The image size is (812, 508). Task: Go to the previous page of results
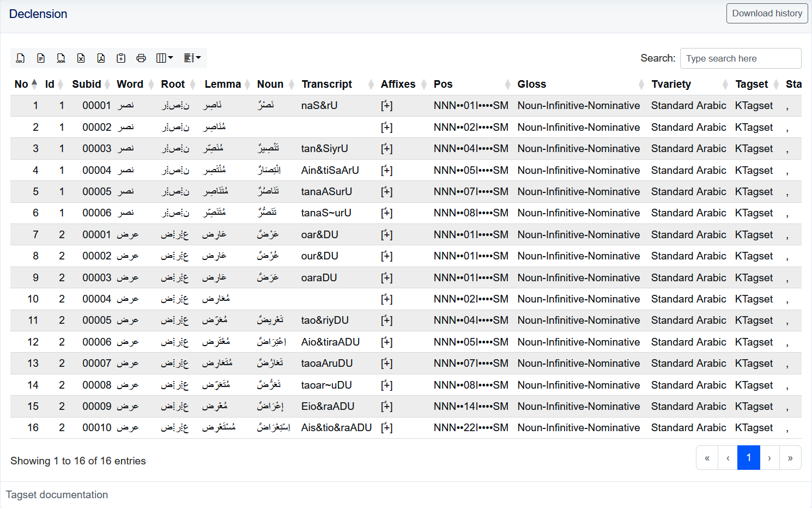pos(728,458)
